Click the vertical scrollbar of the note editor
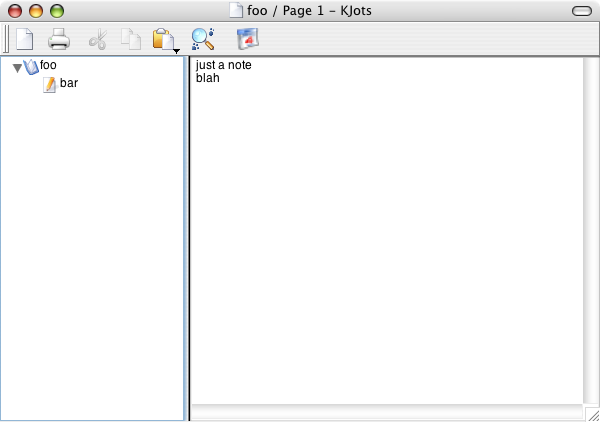The width and height of the screenshot is (600, 422). (x=589, y=230)
